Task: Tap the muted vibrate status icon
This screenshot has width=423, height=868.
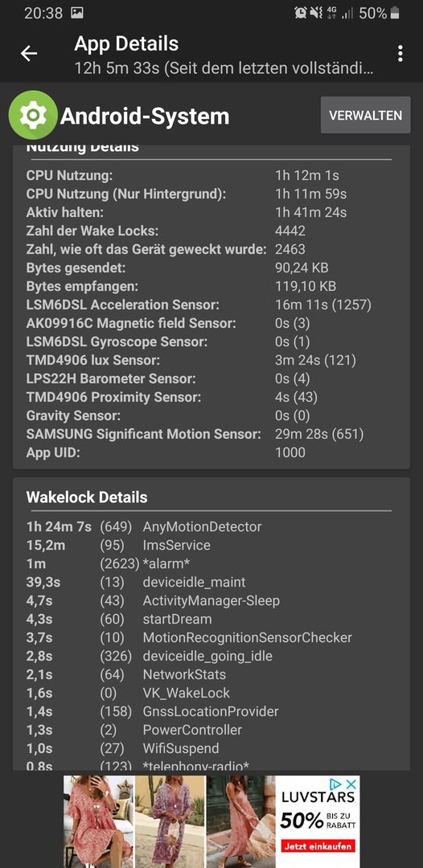Action: click(x=316, y=14)
